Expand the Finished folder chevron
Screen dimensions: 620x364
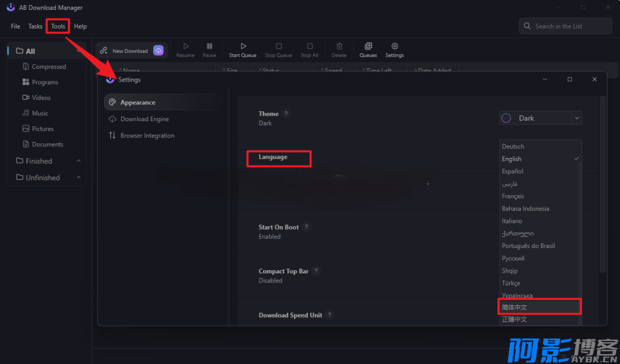pos(79,161)
